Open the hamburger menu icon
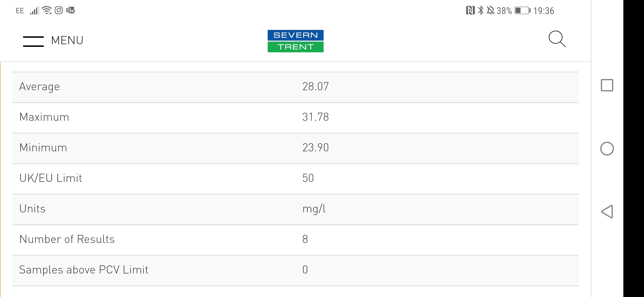 [x=33, y=41]
